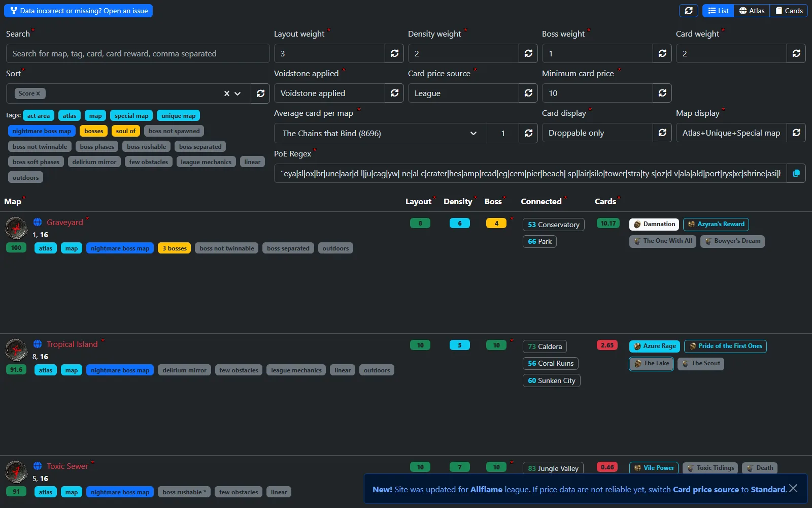Click the Coral Ruins connected map
Screen dimensions: 812x508
point(551,363)
